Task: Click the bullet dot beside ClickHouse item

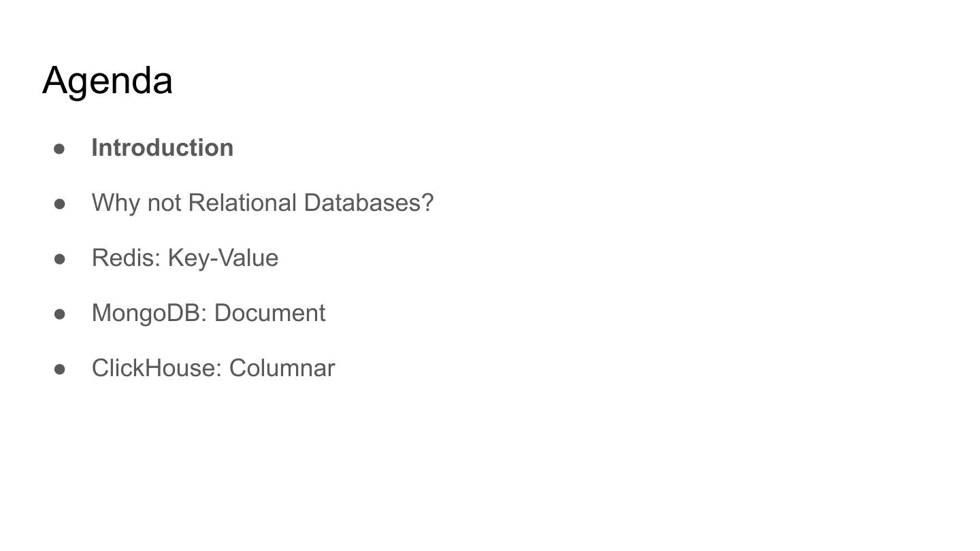Action: point(60,369)
